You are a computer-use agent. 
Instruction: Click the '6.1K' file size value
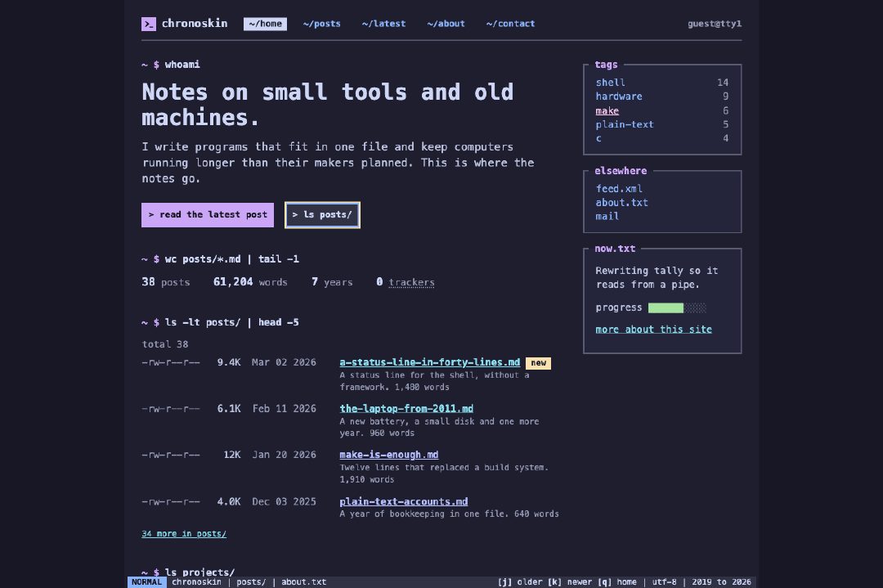(229, 408)
